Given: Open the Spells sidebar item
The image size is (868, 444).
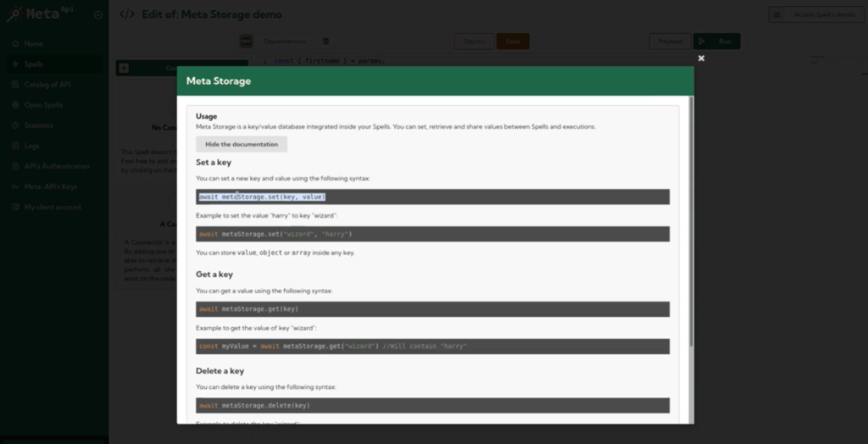Looking at the screenshot, I should 53,64.
